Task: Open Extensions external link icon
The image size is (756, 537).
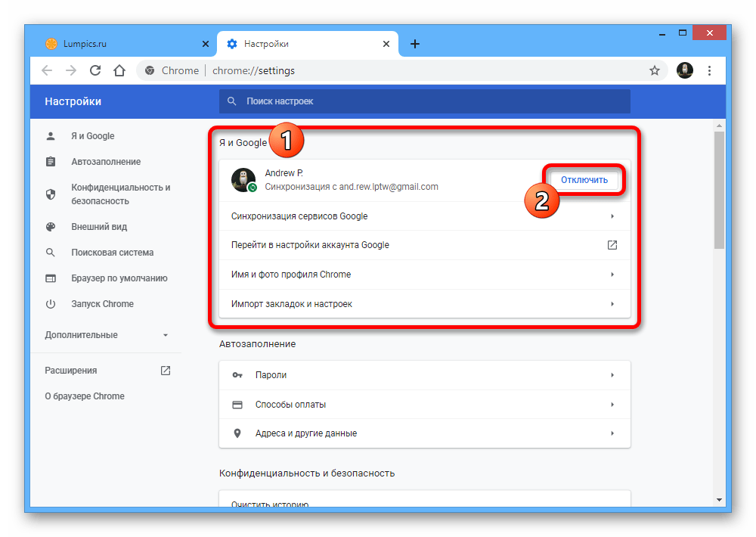Action: click(x=166, y=371)
